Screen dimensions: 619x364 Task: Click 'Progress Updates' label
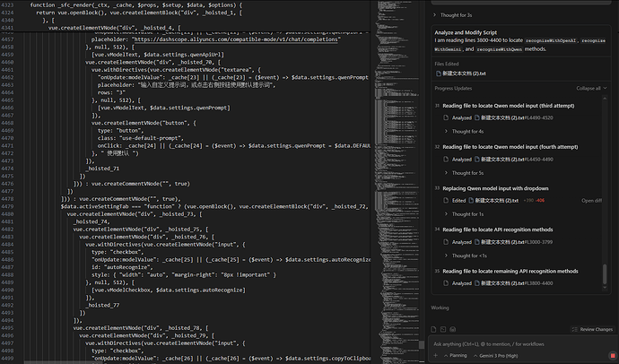tap(453, 89)
